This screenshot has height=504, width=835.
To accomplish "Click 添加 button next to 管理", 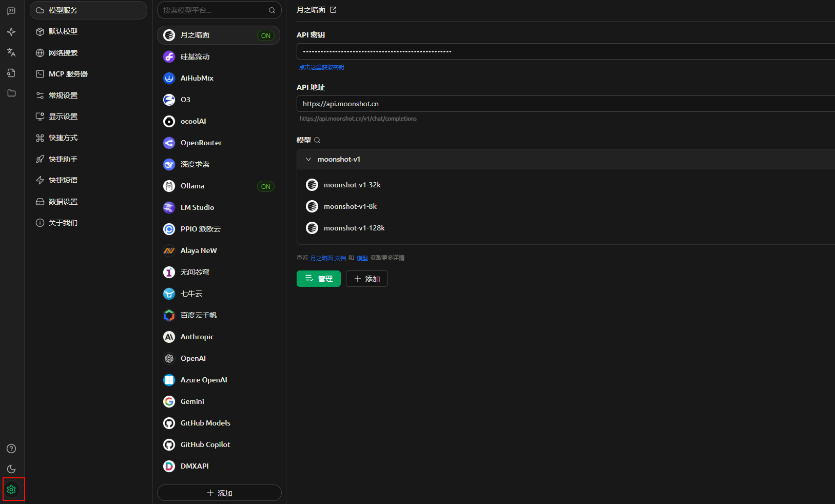I will pyautogui.click(x=367, y=279).
